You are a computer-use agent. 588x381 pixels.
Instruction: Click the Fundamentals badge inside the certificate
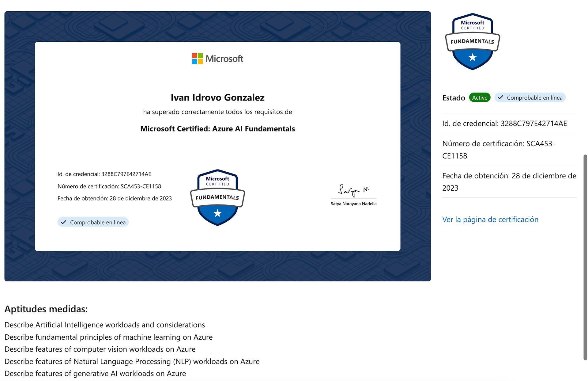[x=217, y=197]
